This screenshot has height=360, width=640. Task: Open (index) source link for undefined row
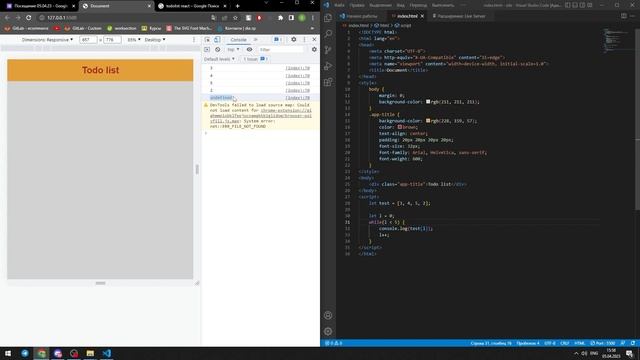tap(298, 98)
